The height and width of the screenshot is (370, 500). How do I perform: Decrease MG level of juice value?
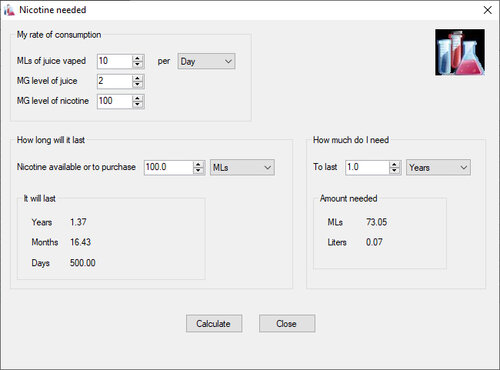point(137,85)
